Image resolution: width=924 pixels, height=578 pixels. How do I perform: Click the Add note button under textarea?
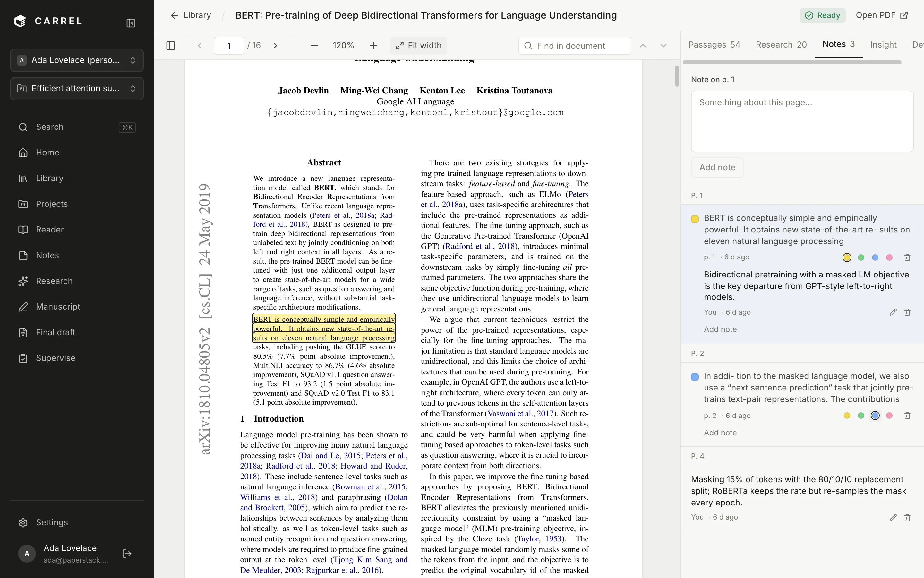click(717, 167)
